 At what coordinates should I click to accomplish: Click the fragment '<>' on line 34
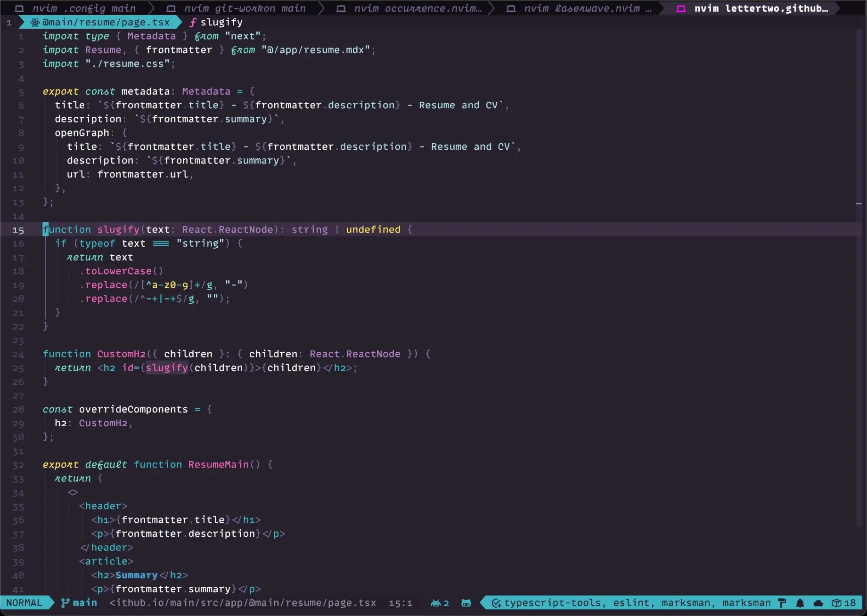click(73, 492)
